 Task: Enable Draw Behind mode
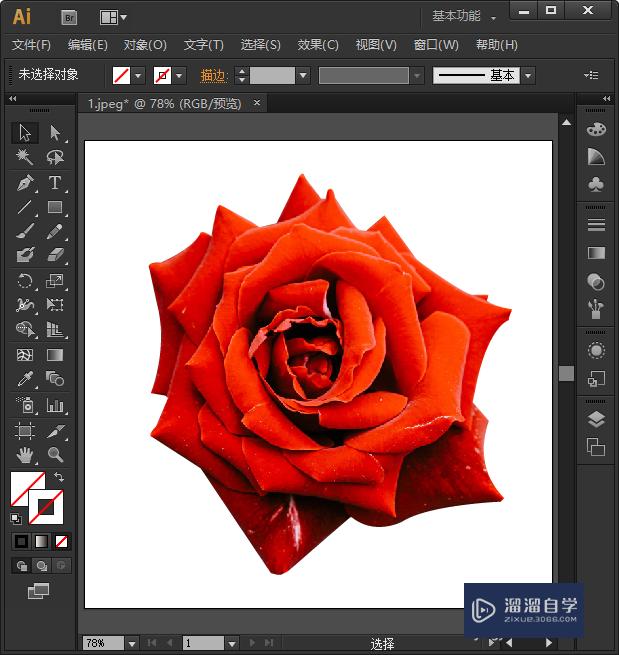(41, 566)
